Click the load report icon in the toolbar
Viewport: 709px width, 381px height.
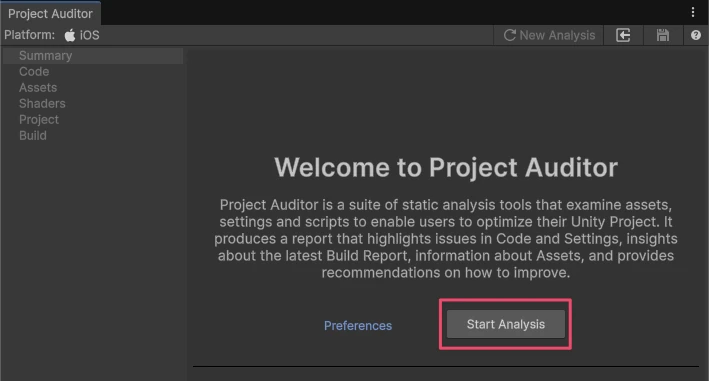pyautogui.click(x=623, y=35)
